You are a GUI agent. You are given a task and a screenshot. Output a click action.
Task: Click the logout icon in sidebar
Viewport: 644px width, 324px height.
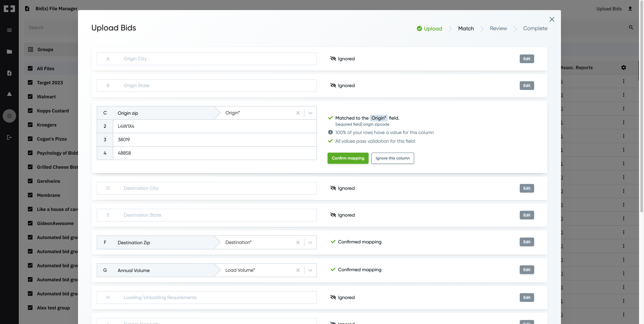pos(9,137)
